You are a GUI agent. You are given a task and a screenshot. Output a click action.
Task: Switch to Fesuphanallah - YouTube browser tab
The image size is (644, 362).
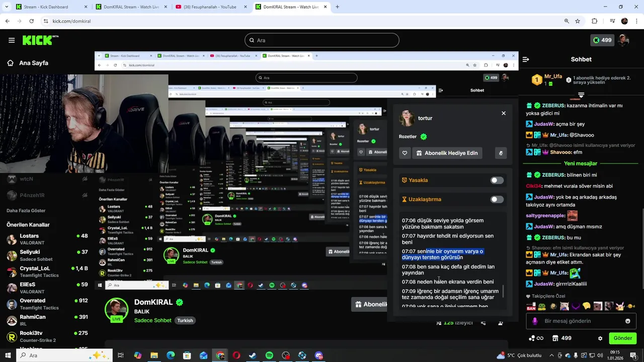[x=210, y=7]
